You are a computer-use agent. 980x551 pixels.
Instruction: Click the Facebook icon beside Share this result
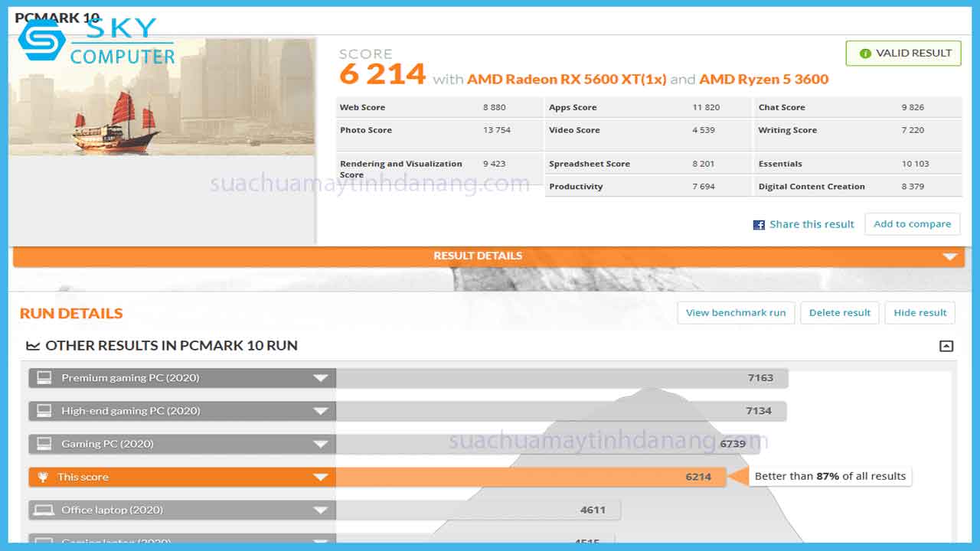[x=759, y=225]
